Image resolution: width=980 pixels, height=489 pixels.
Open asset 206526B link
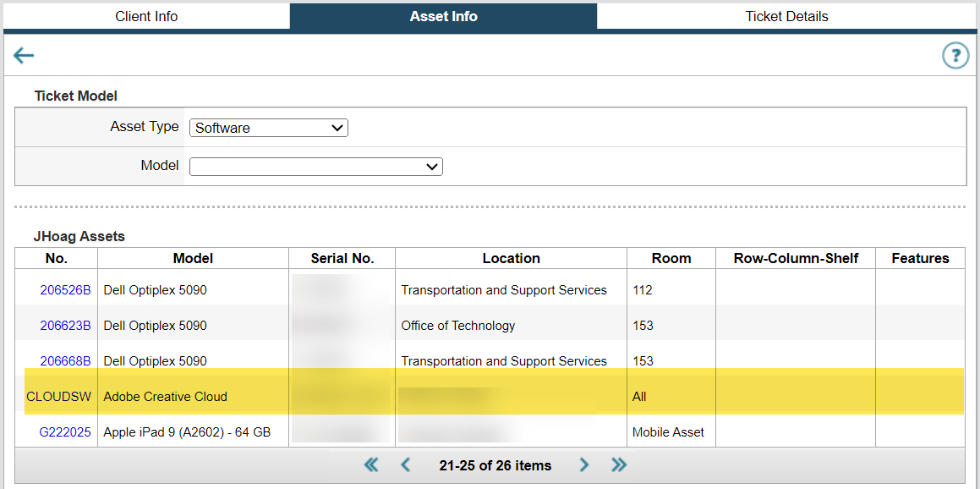click(65, 290)
